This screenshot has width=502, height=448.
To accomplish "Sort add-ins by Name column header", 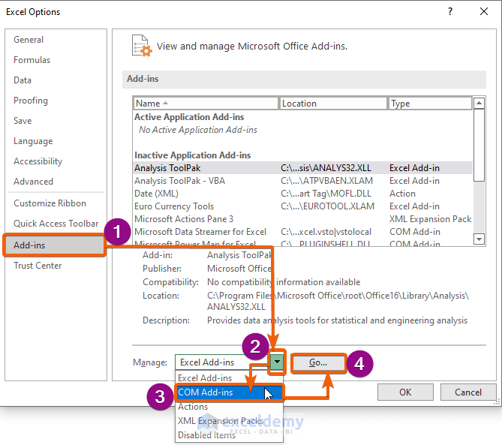I will point(206,104).
